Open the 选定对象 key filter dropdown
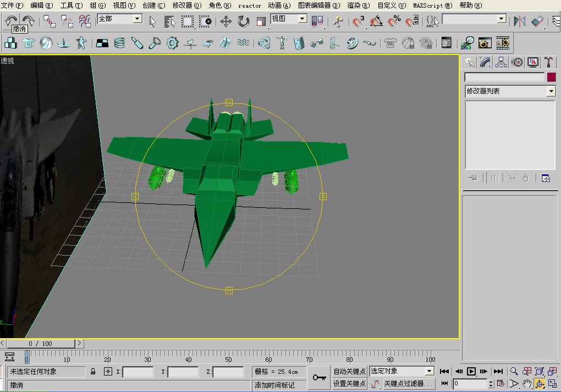 tap(402, 371)
